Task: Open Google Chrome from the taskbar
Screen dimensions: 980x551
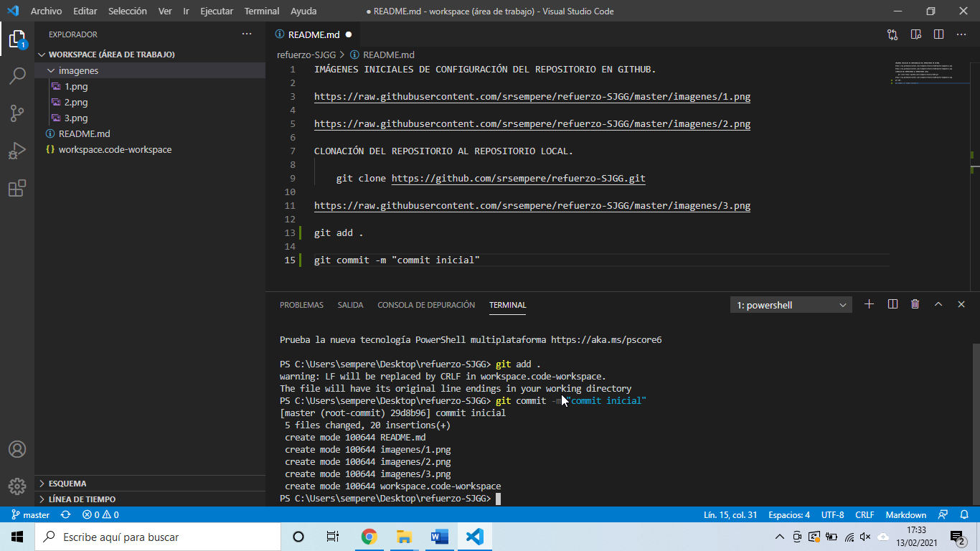Action: 369,537
